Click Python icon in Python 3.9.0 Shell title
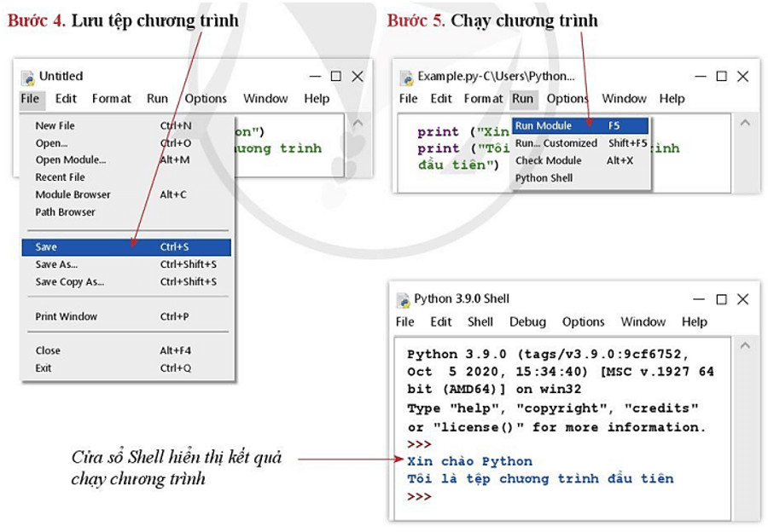Screen dimensions: 768x532 click(x=403, y=300)
